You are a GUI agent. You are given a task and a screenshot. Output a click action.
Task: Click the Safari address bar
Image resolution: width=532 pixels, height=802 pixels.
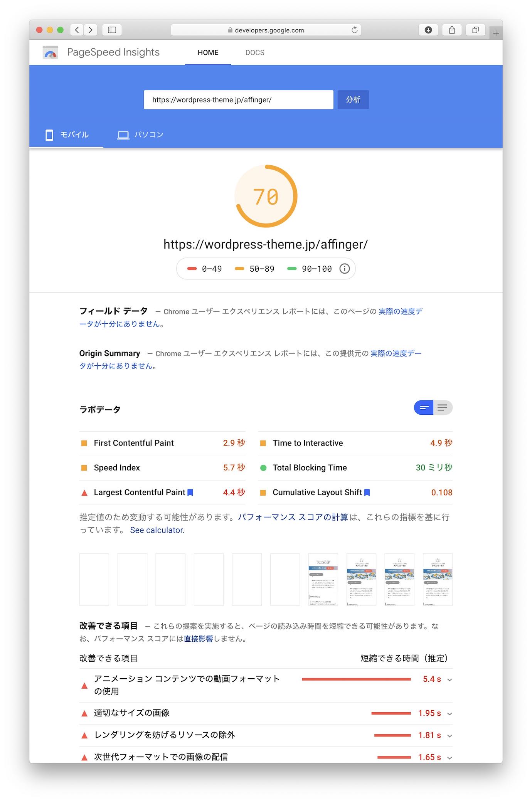coord(266,30)
